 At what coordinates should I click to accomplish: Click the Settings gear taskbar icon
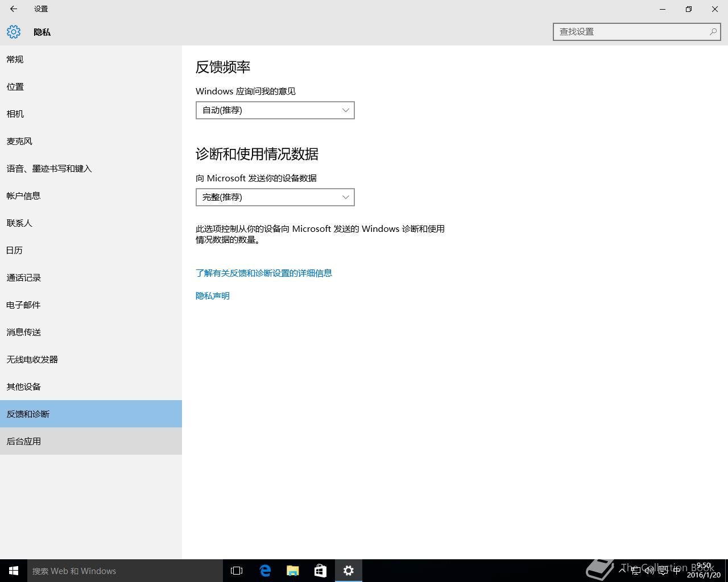pyautogui.click(x=349, y=571)
